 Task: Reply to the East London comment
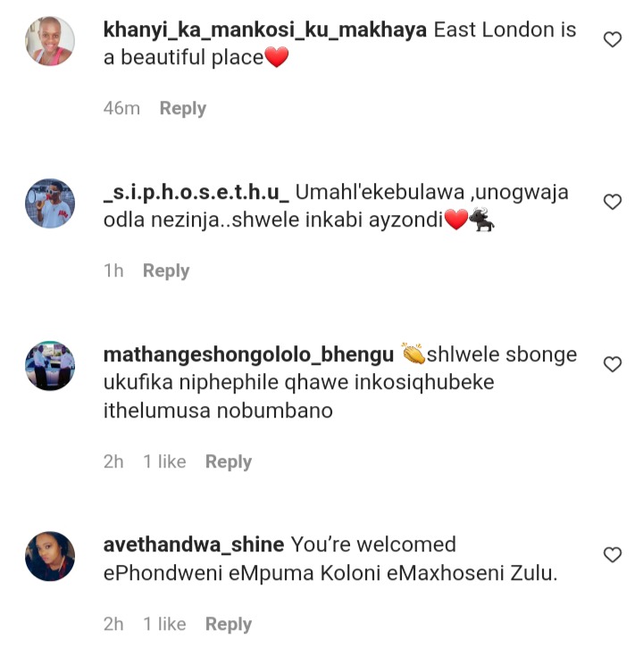[x=183, y=109]
